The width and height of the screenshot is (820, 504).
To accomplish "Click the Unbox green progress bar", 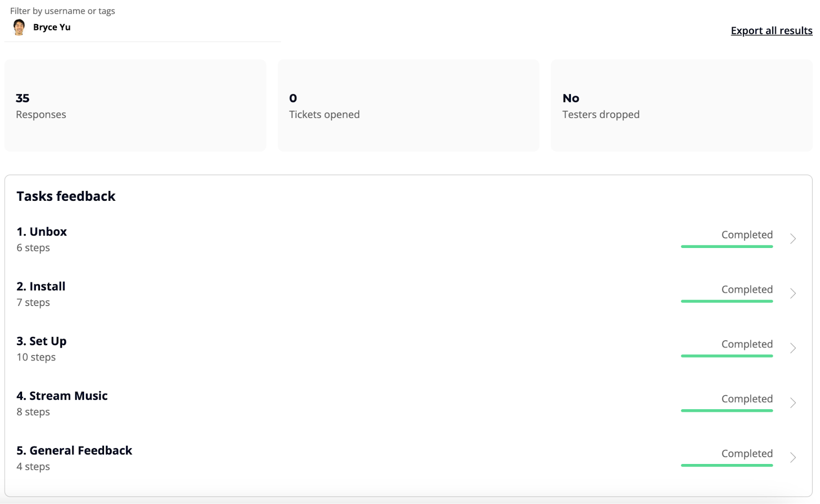I will click(x=727, y=246).
